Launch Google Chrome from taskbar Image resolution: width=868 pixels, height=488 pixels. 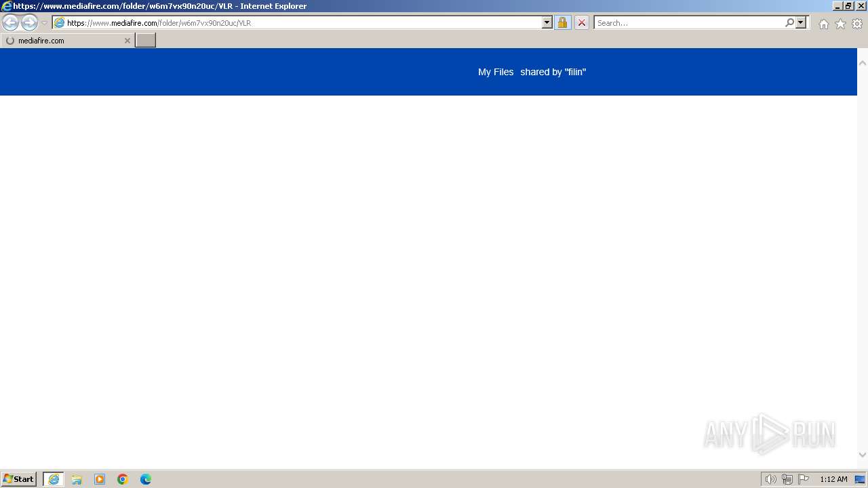123,479
